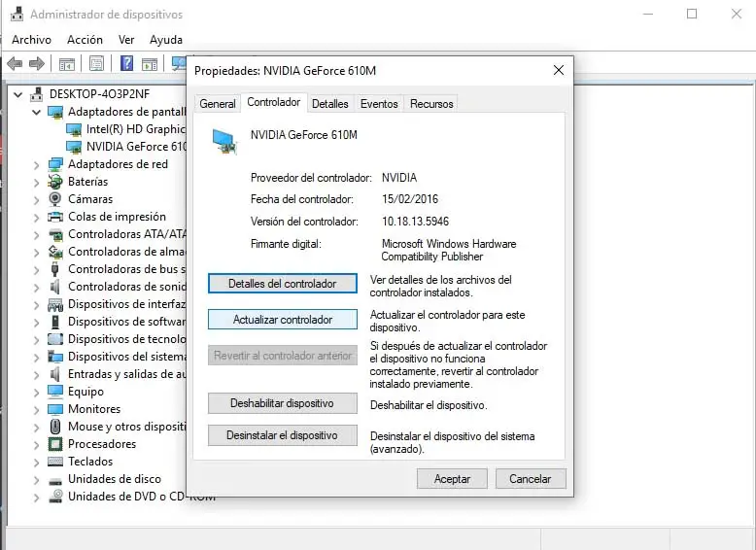Switch to the Eventos tab
This screenshot has width=756, height=550.
tap(379, 104)
